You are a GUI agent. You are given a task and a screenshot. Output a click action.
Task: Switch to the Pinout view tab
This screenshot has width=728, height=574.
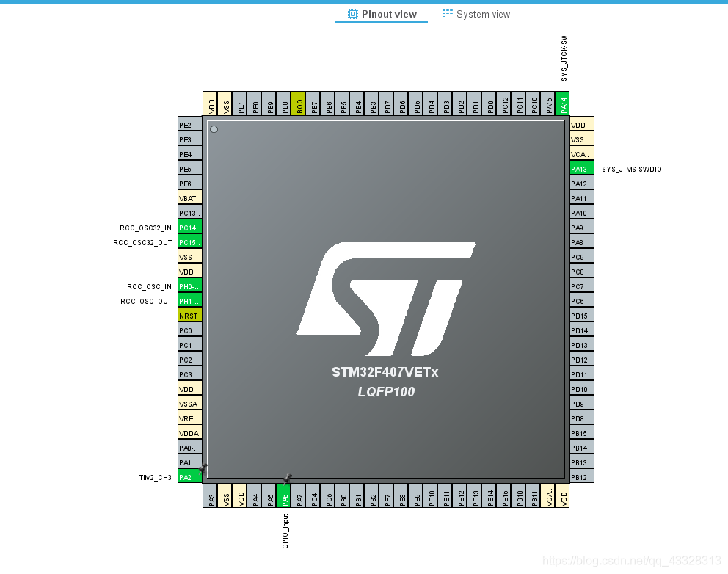point(381,14)
